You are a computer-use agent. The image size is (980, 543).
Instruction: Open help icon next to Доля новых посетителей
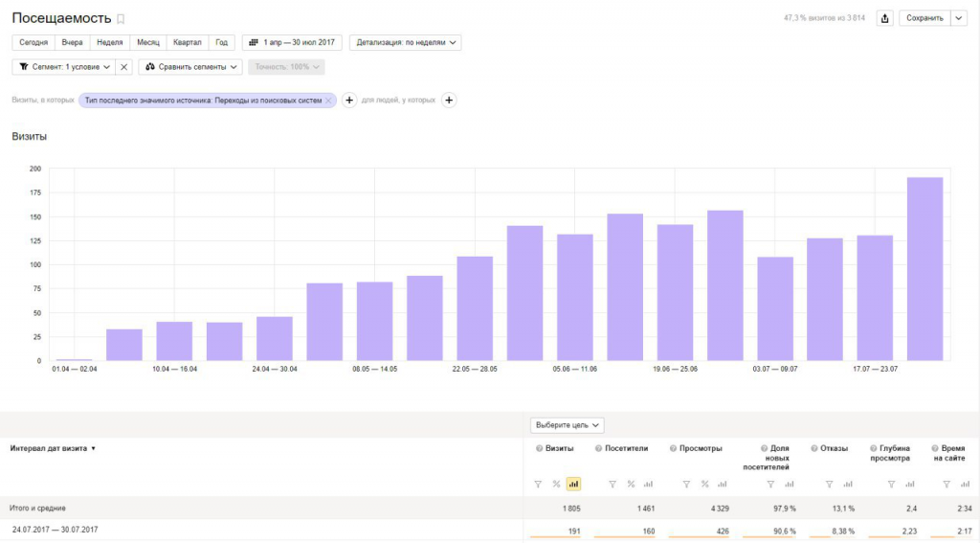point(764,448)
